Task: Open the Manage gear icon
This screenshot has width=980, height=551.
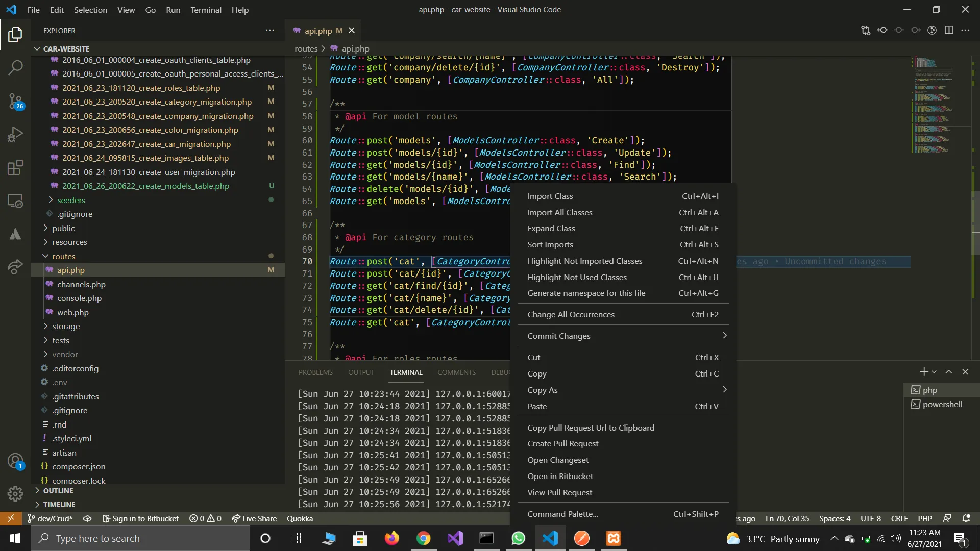Action: (x=15, y=493)
